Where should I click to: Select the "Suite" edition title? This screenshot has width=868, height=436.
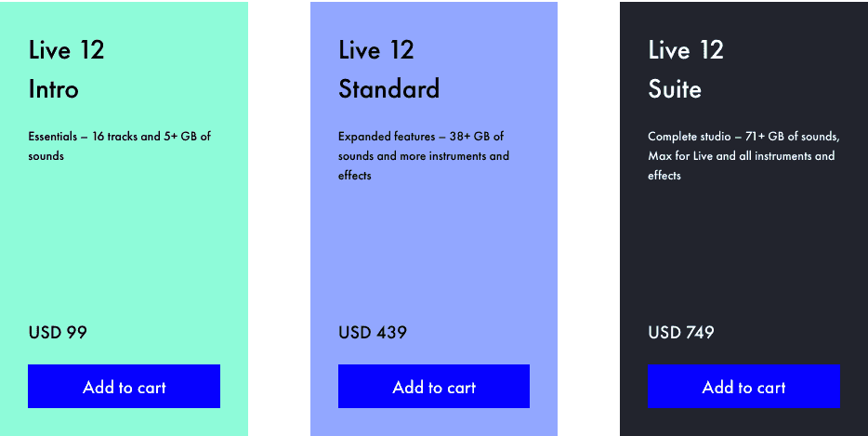(675, 89)
